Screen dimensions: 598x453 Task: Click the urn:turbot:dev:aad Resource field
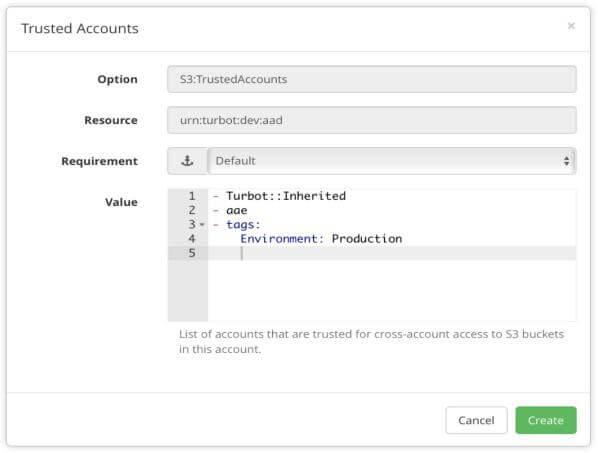[372, 120]
